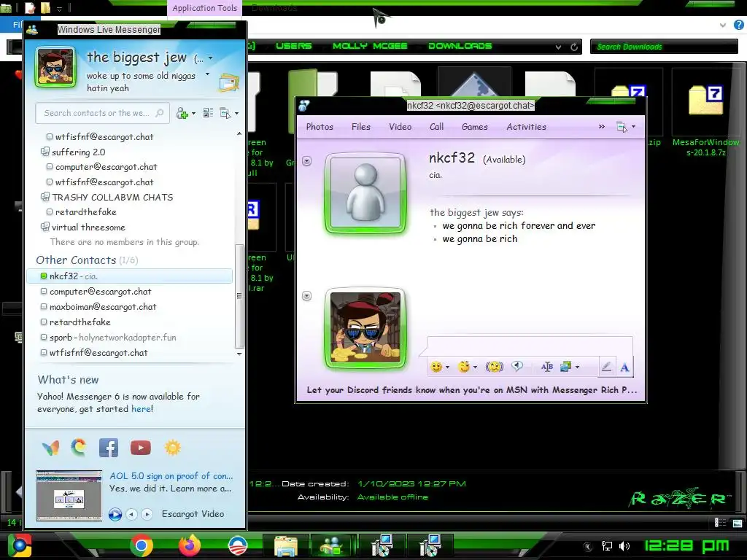The height and width of the screenshot is (560, 747).
Task: Open display name status dropdown arrow
Action: 211,58
